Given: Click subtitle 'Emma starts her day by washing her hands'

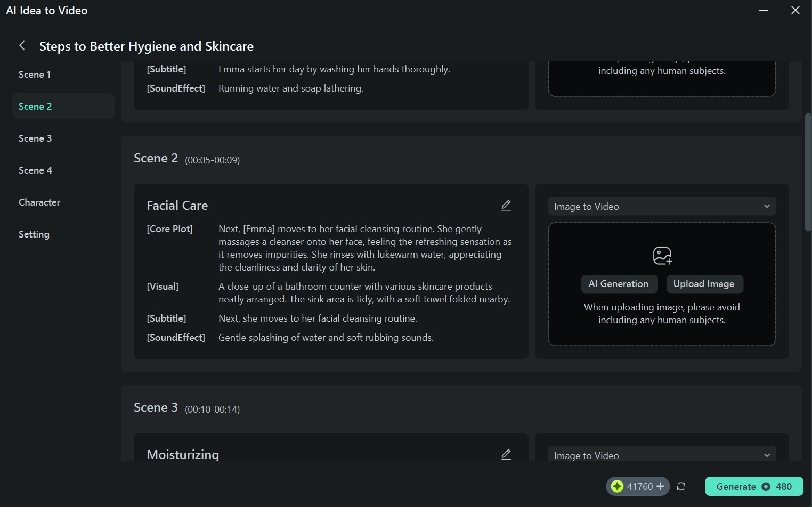Looking at the screenshot, I should tap(334, 69).
